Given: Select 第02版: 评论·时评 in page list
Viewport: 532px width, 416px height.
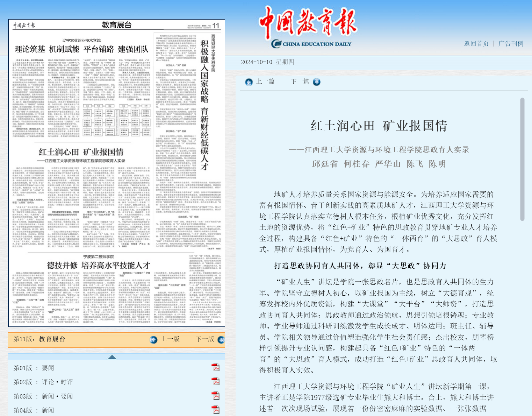Looking at the screenshot, I should point(43,382).
